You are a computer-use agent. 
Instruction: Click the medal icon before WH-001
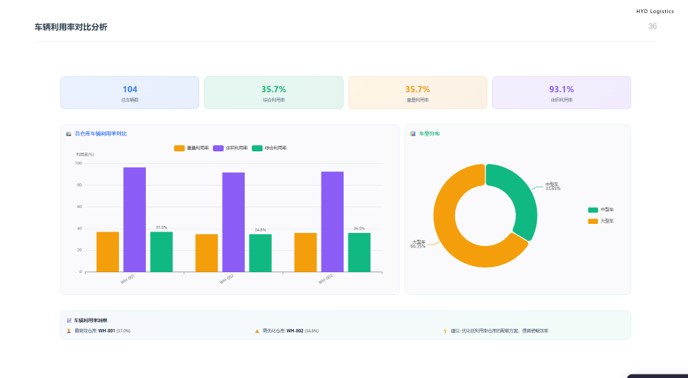(69, 331)
